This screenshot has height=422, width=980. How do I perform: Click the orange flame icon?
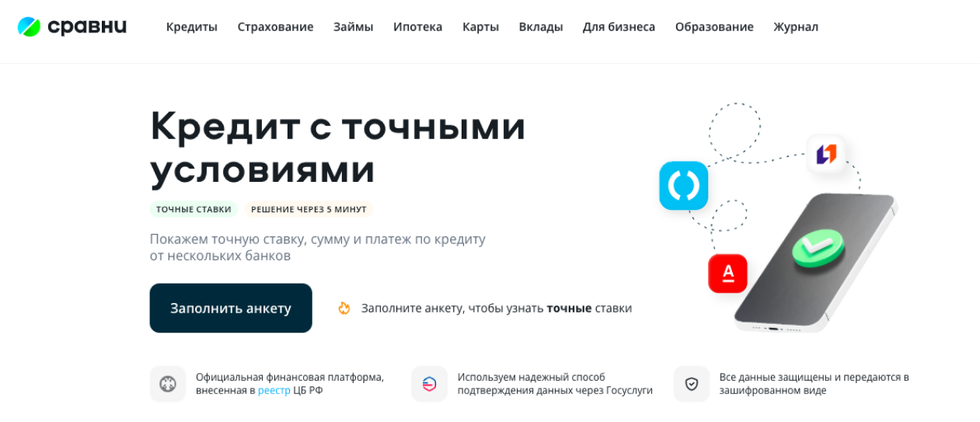tap(344, 309)
